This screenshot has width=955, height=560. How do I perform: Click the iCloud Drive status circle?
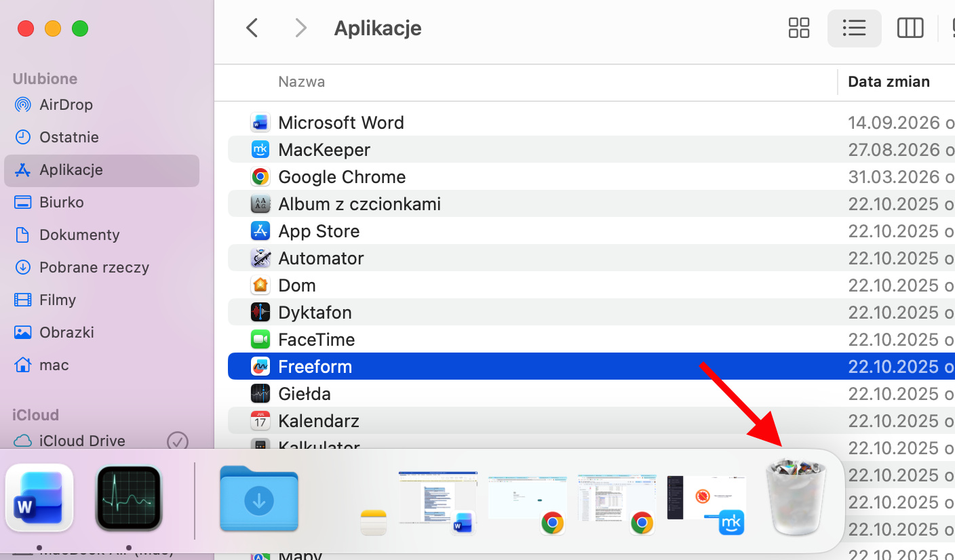(x=178, y=441)
